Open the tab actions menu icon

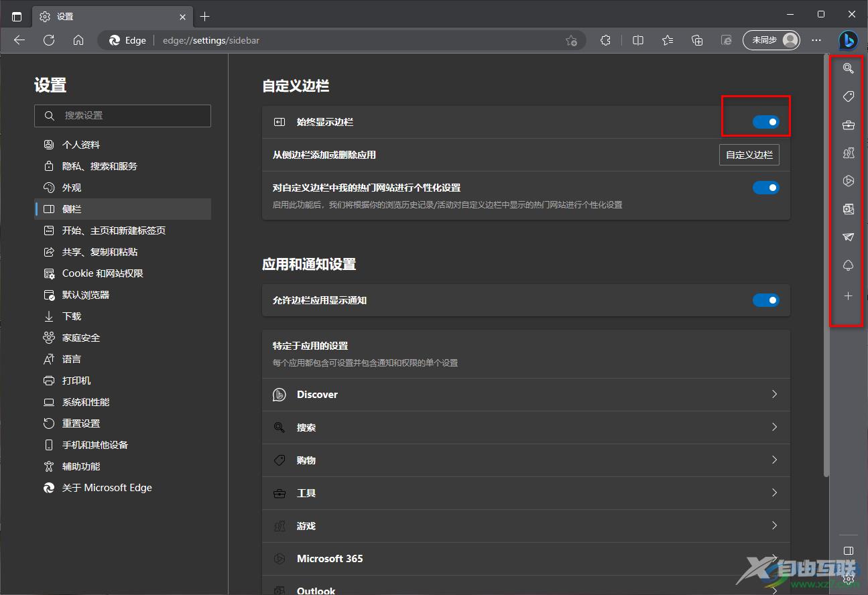pos(17,16)
